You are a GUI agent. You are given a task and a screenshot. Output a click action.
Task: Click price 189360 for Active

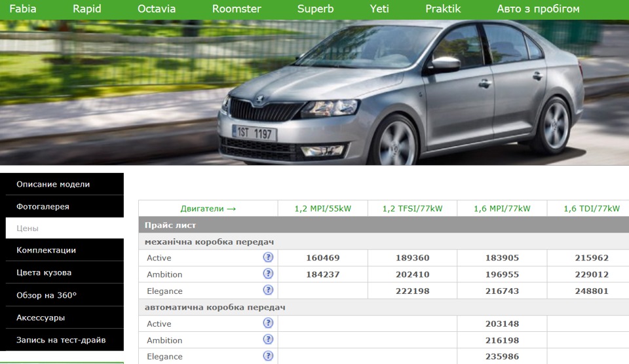(x=412, y=258)
